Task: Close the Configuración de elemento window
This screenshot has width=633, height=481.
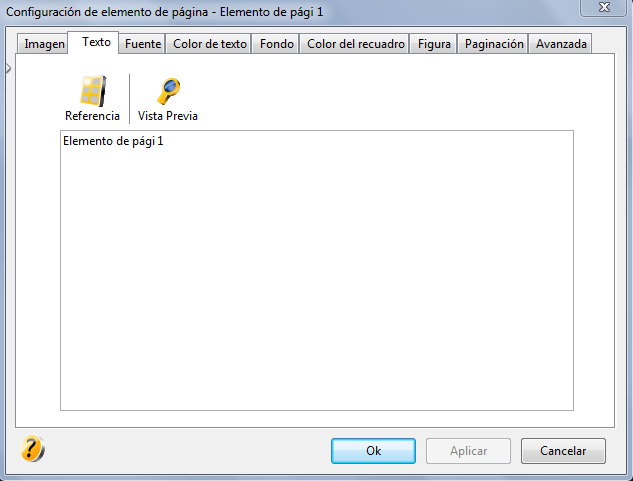Action: (604, 7)
